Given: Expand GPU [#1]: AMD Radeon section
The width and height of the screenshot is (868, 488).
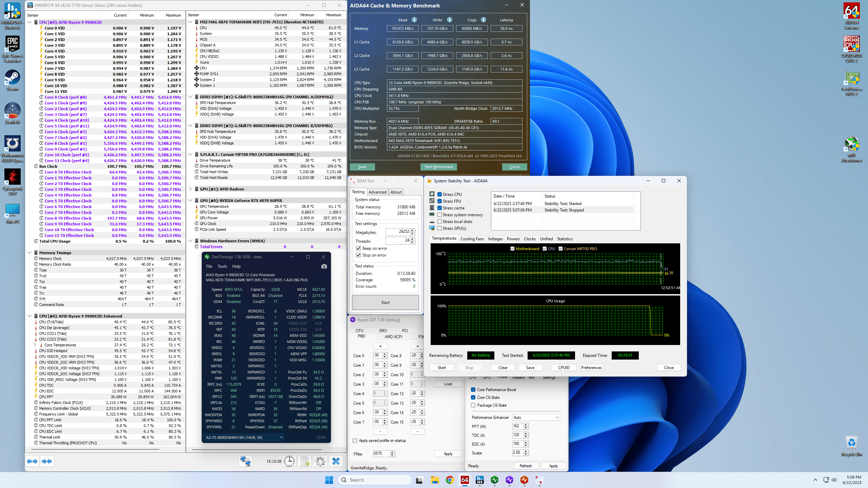Looking at the screenshot, I should point(190,189).
